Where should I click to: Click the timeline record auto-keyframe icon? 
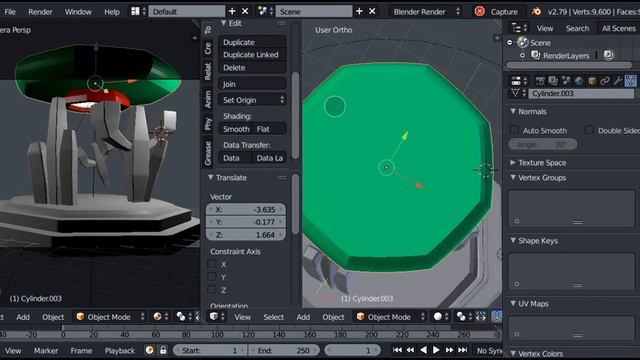(149, 350)
